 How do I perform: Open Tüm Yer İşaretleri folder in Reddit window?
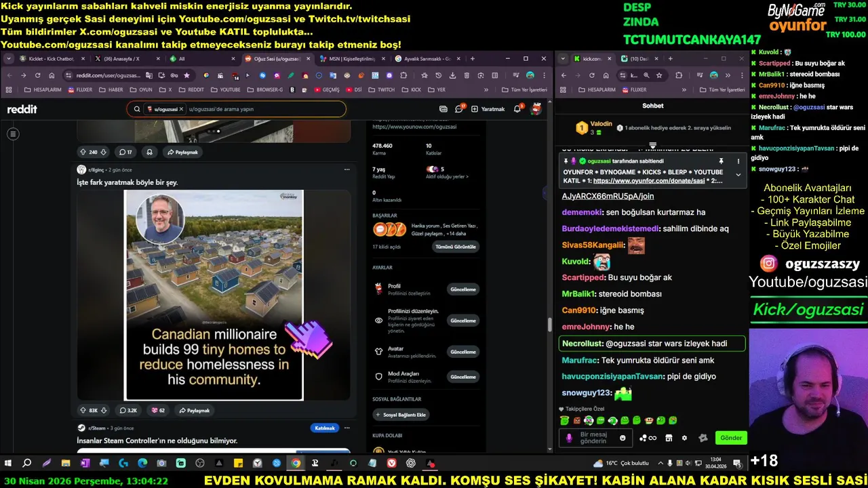[524, 89]
